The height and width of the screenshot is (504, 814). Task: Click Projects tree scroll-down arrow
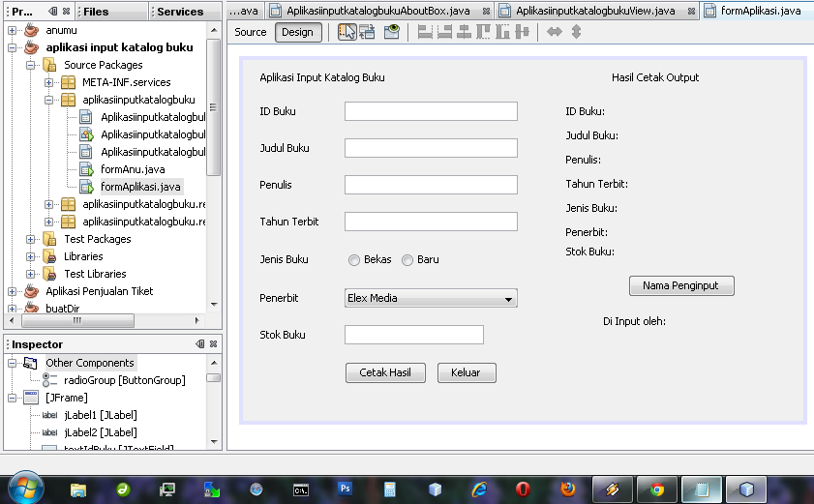pyautogui.click(x=213, y=305)
